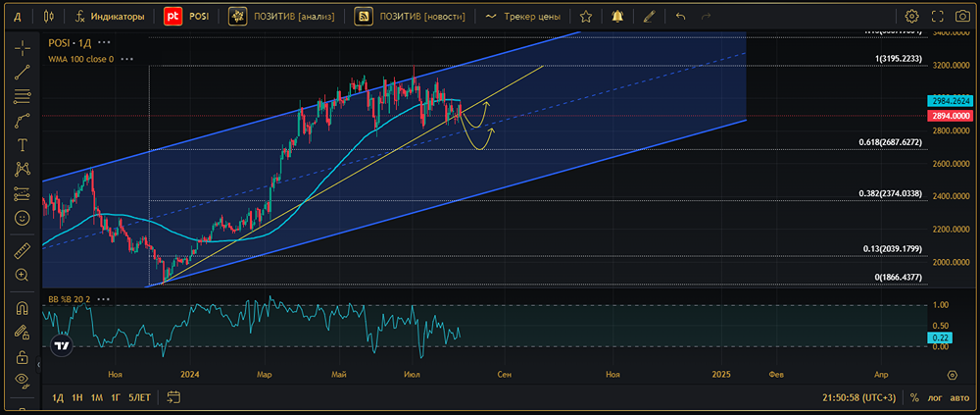Switch to the 1М time range
This screenshot has height=415, width=980.
(x=96, y=397)
